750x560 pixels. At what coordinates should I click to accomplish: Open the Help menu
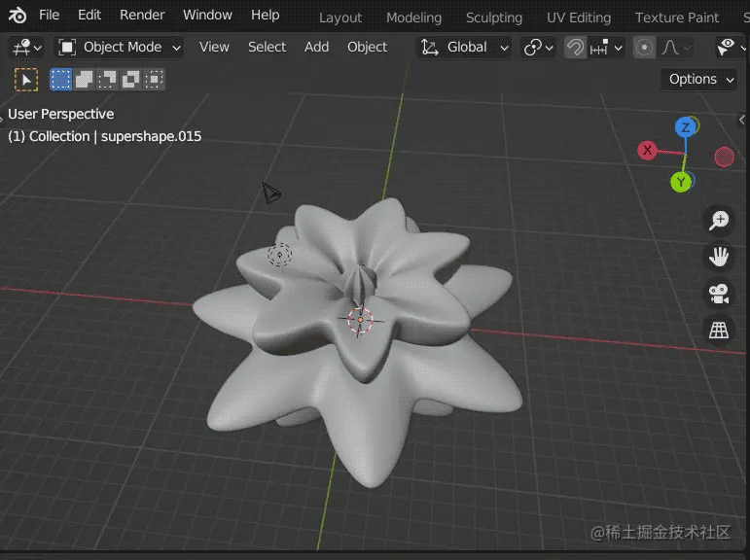[x=266, y=16]
